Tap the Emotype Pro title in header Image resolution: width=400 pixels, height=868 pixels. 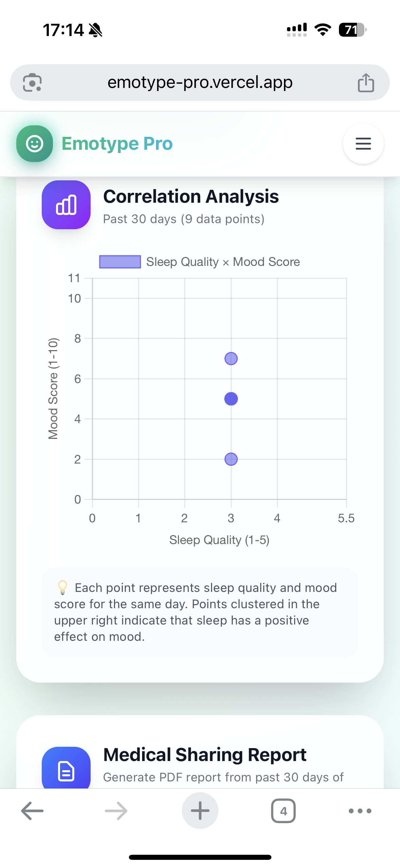[x=117, y=143]
